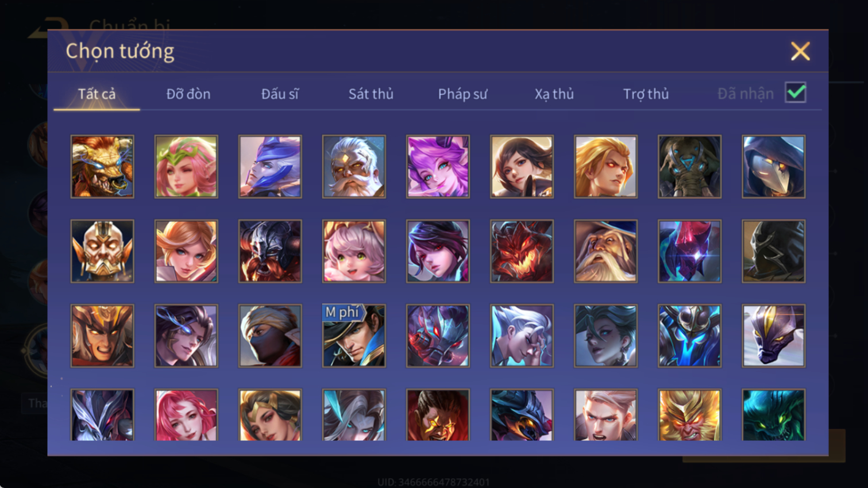This screenshot has width=868, height=488.
Task: Filter heroes by Pháp sư
Action: pyautogui.click(x=462, y=94)
